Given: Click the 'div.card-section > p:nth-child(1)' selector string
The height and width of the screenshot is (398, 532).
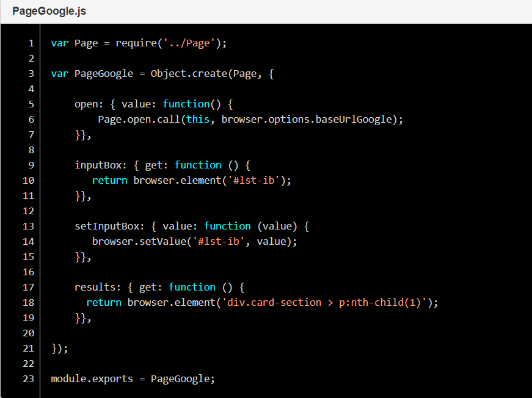Looking at the screenshot, I should pos(324,302).
